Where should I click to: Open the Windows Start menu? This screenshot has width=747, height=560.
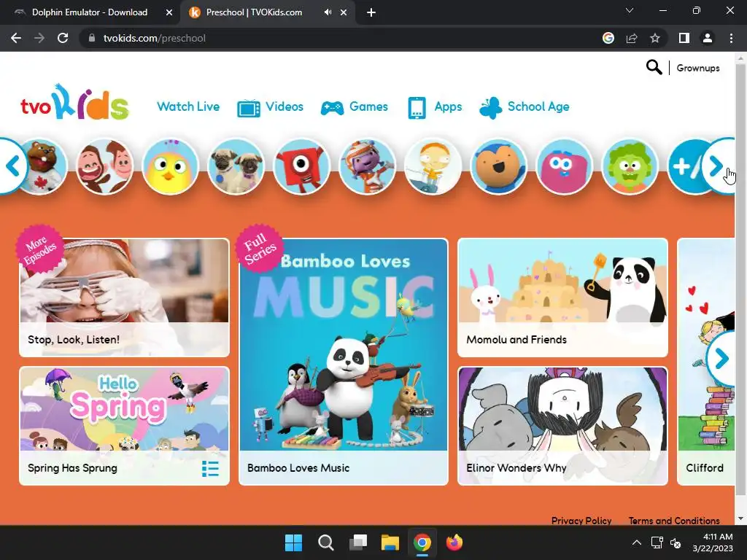click(293, 542)
